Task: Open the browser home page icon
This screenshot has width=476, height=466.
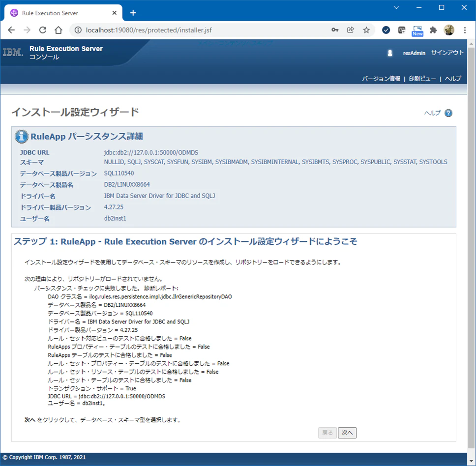Action: point(59,30)
